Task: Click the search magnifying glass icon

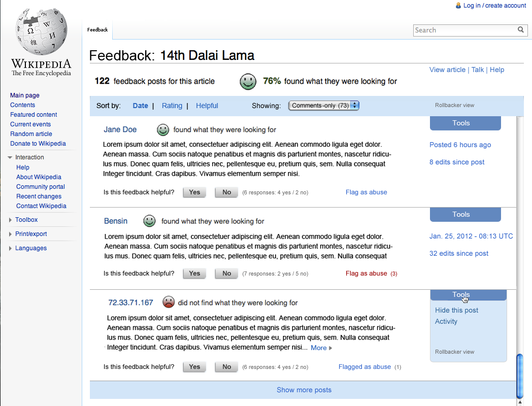Action: point(520,30)
